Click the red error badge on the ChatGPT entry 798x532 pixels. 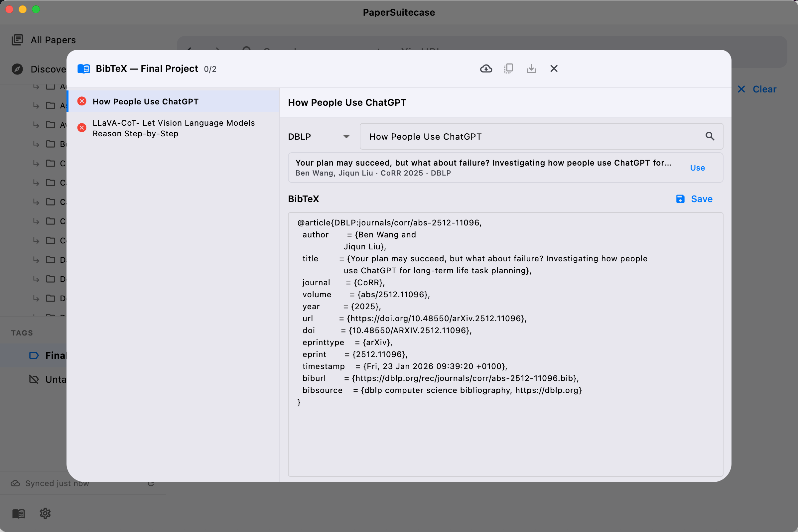point(82,101)
